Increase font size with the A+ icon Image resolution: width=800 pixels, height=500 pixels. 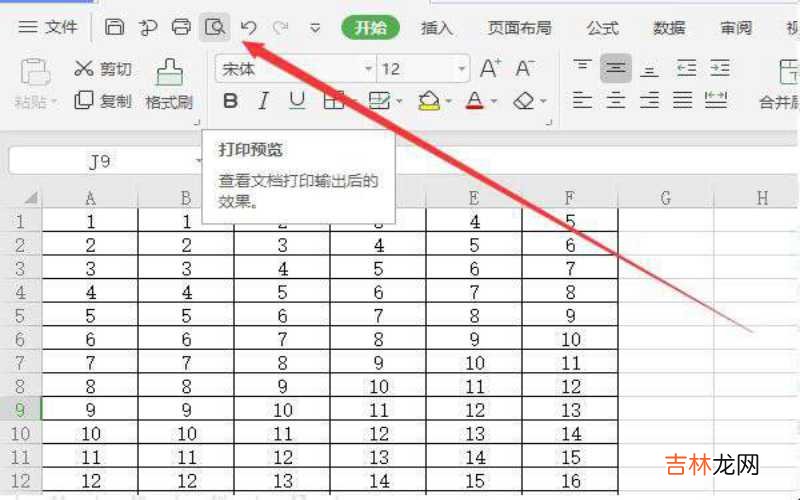(x=490, y=68)
